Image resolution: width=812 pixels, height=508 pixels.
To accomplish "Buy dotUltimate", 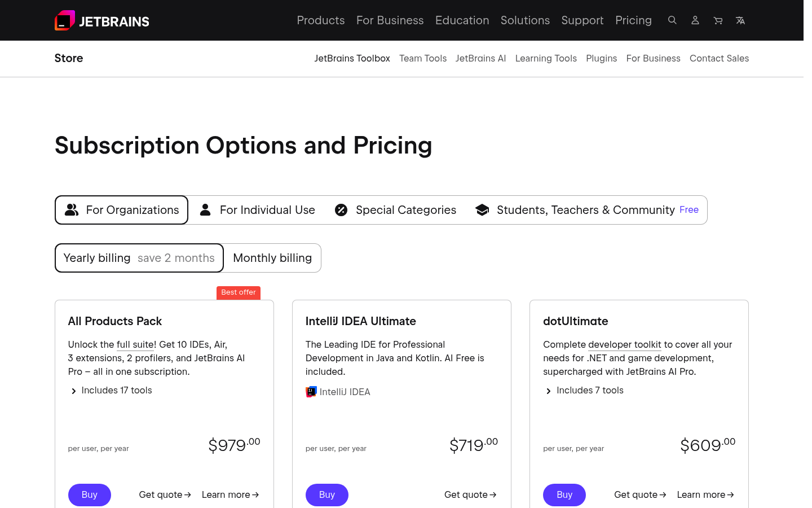I will click(564, 495).
